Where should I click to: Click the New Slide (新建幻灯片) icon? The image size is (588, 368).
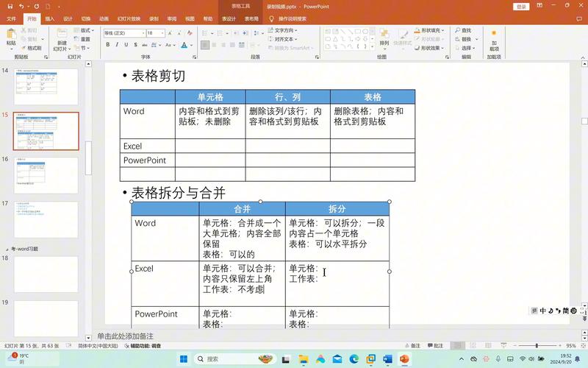(x=62, y=34)
